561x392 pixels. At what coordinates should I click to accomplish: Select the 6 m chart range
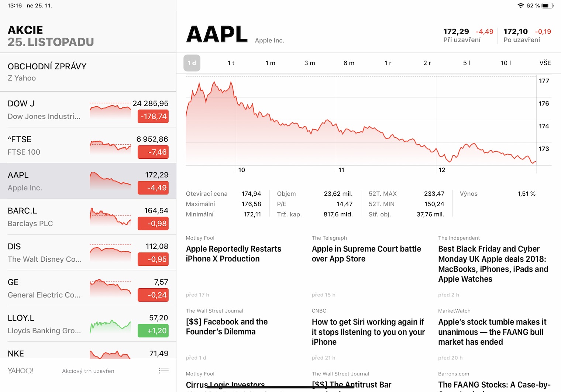tap(349, 63)
